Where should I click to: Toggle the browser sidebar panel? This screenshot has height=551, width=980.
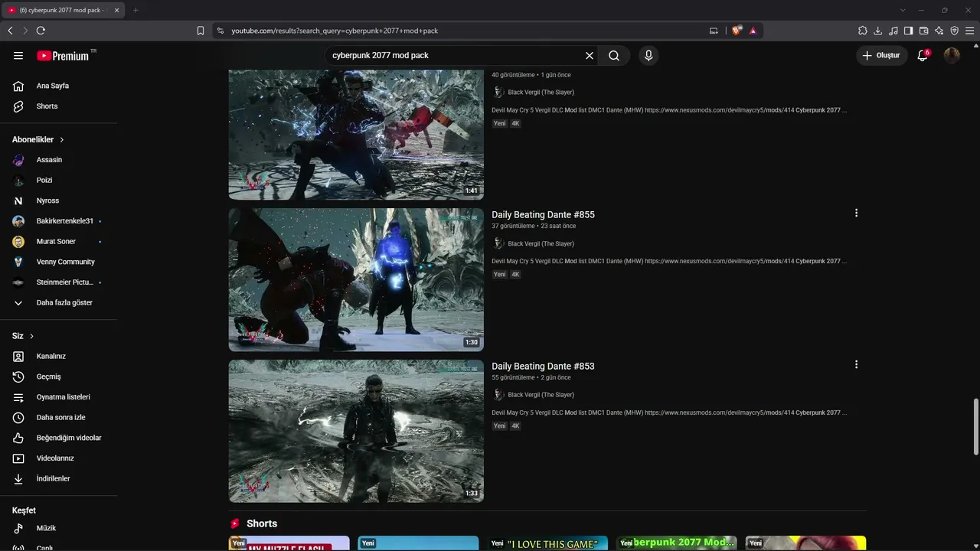(909, 31)
